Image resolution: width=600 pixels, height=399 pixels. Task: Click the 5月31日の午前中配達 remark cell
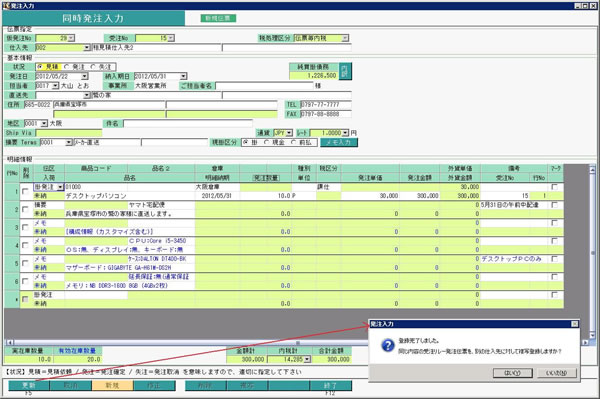point(514,205)
